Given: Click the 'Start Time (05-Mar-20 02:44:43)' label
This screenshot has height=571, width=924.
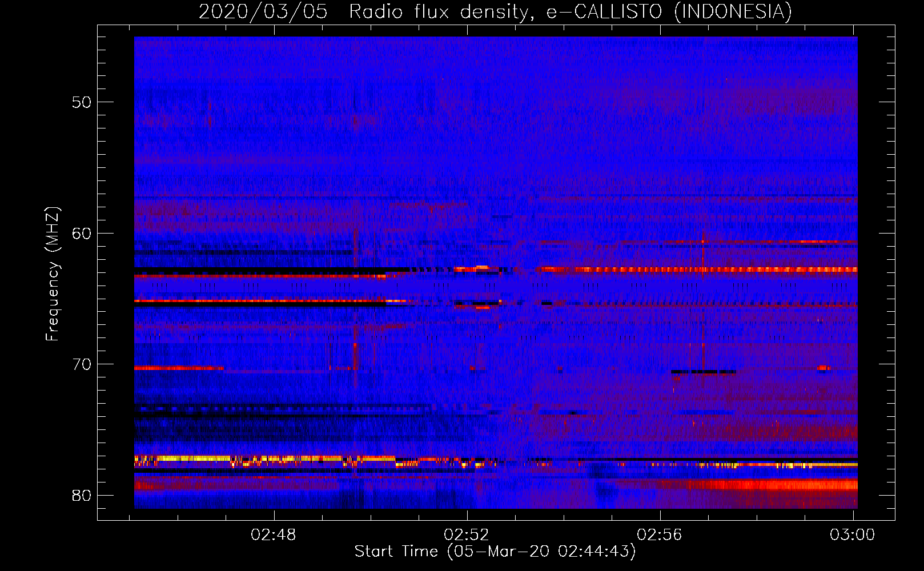Looking at the screenshot, I should pyautogui.click(x=495, y=552).
